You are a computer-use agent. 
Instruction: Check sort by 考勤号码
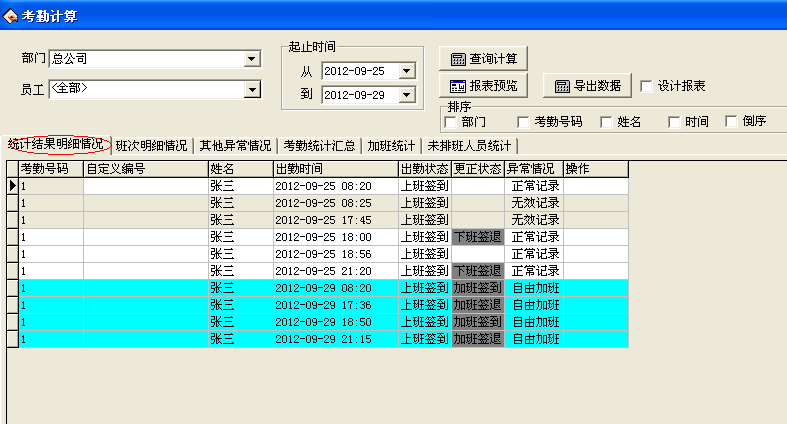coord(523,122)
